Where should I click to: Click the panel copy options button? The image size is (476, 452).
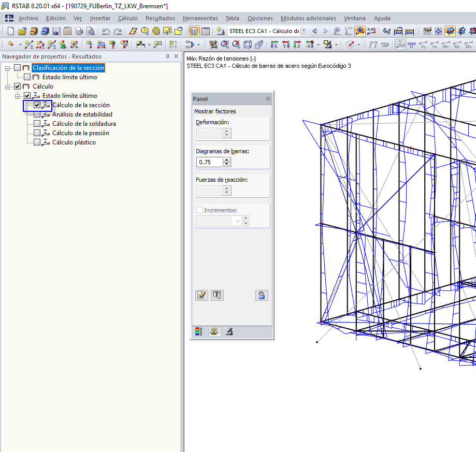[218, 295]
